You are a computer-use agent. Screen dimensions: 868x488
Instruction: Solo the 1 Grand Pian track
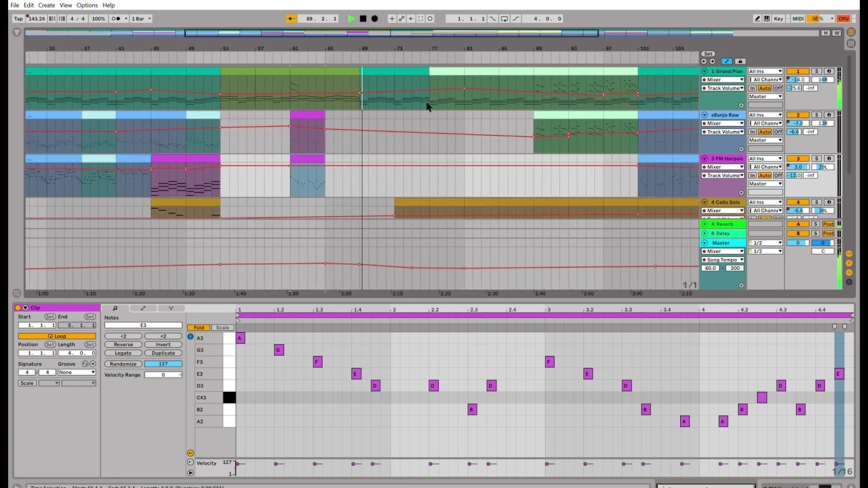(816, 71)
